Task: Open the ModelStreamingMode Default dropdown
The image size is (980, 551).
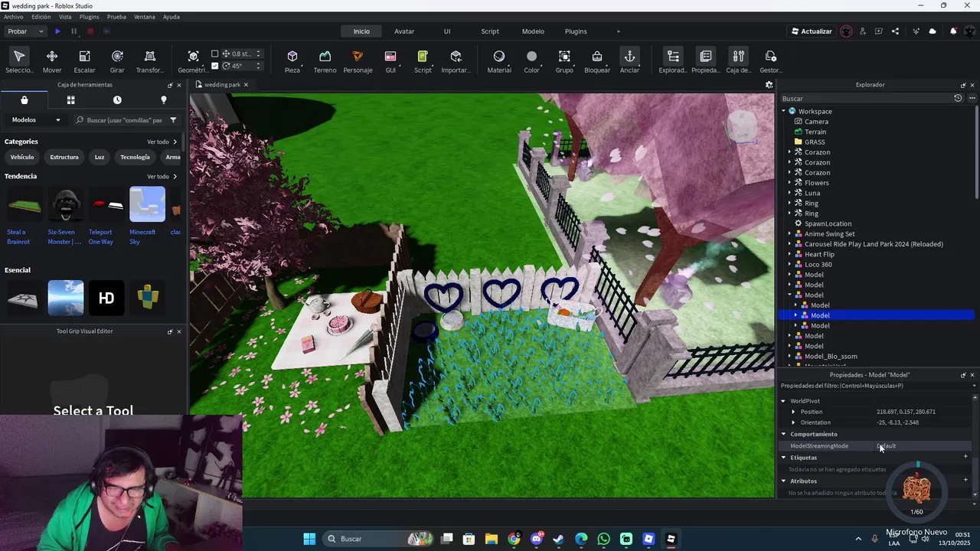Action: [923, 446]
